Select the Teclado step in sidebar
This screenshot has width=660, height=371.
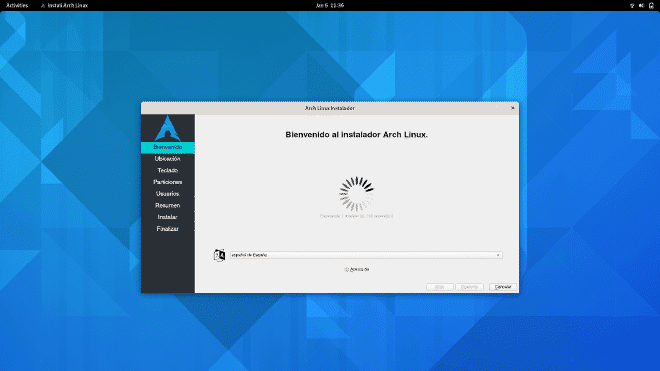(168, 171)
